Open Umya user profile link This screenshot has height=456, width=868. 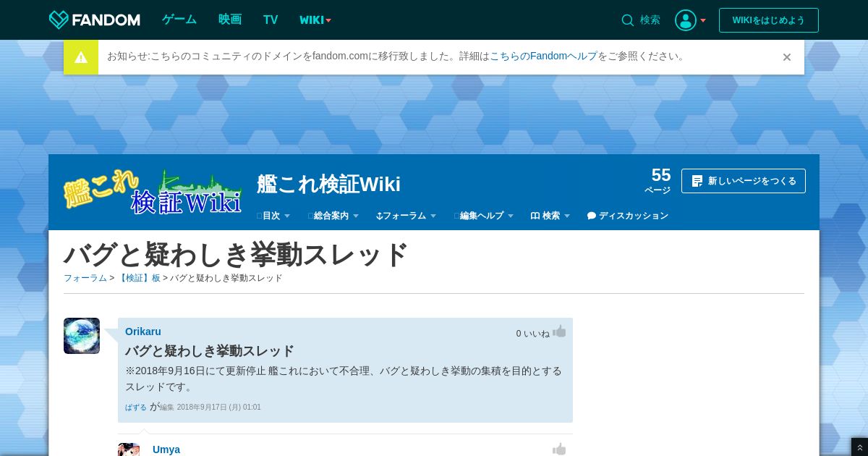[x=166, y=449]
